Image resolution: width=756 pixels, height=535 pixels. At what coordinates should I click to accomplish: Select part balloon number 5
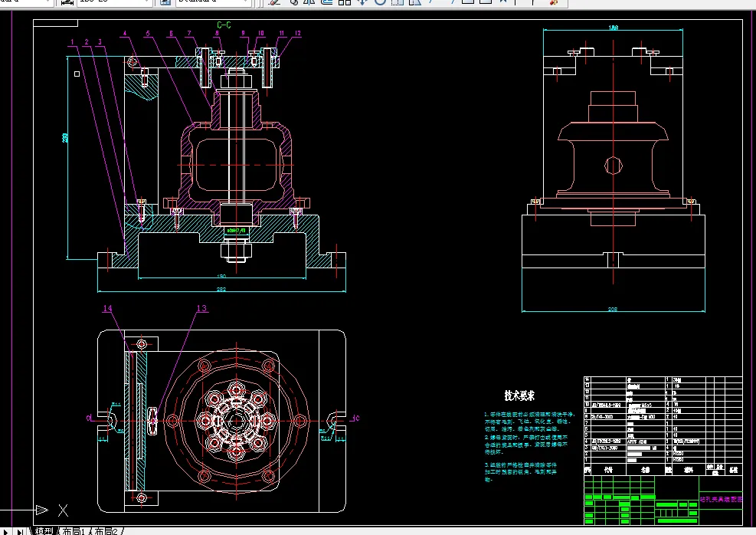[x=148, y=34]
